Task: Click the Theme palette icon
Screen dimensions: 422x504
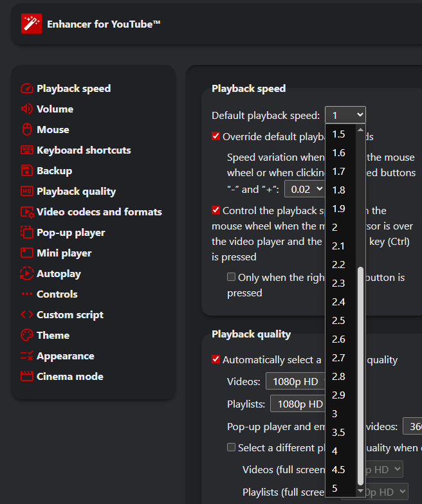Action: pos(27,336)
